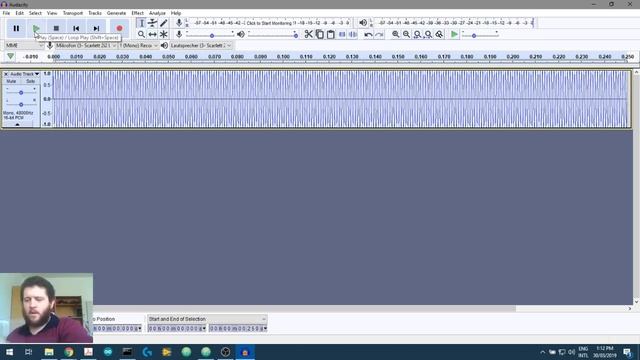This screenshot has width=640, height=360.
Task: Open File Explorer from taskbar
Action: point(49,352)
